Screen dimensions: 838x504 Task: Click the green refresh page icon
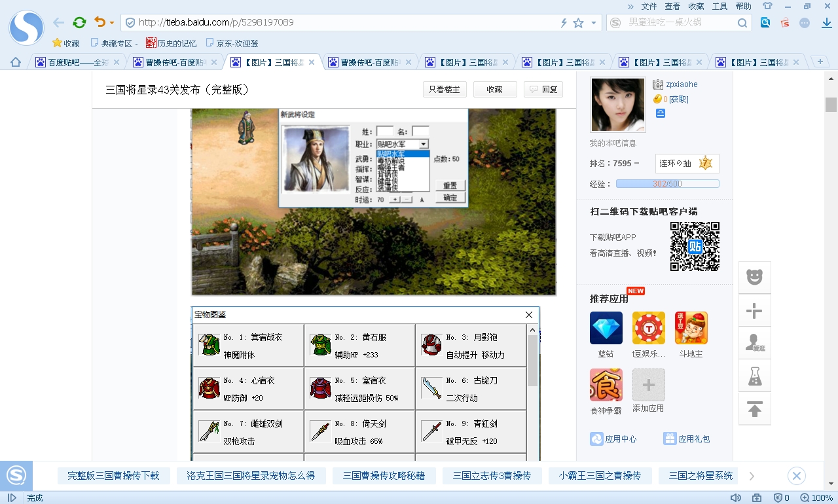point(79,23)
